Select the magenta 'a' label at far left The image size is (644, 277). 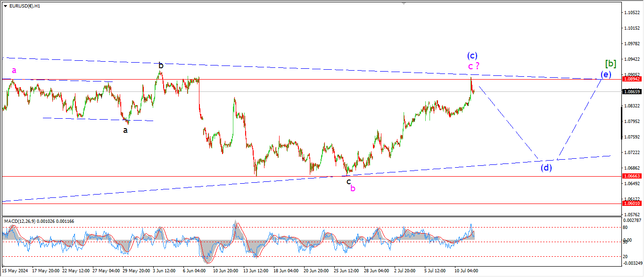[14, 70]
